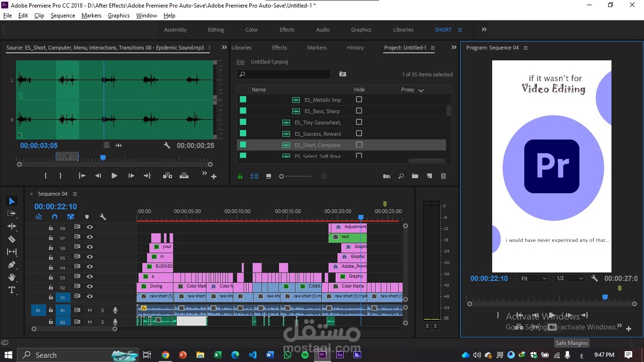Screen dimensions: 644x362
Task: Check Hide box for ES_Success, Reward
Action: pyautogui.click(x=359, y=133)
